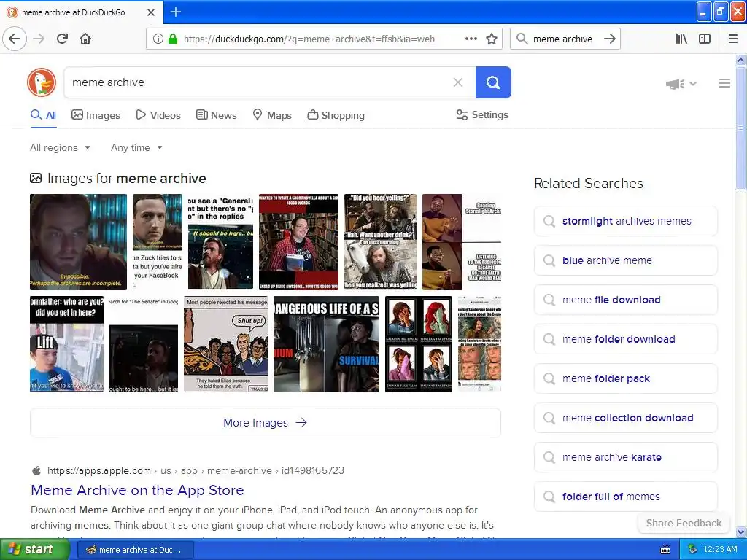Open the Firefox hamburger menu
This screenshot has height=560, width=747.
point(733,39)
